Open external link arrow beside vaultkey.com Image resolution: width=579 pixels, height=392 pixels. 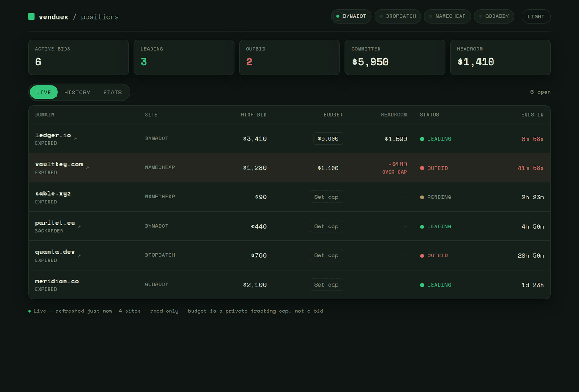(87, 168)
